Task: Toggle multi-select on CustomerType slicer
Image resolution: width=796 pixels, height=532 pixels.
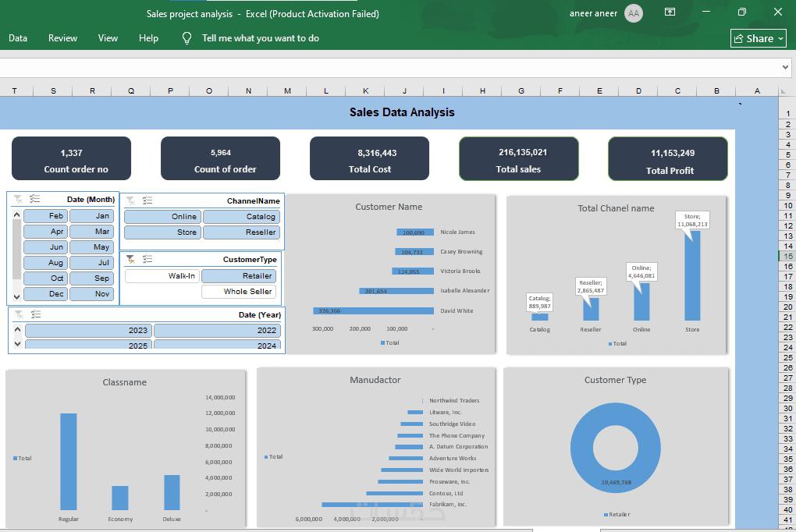Action: (147, 259)
